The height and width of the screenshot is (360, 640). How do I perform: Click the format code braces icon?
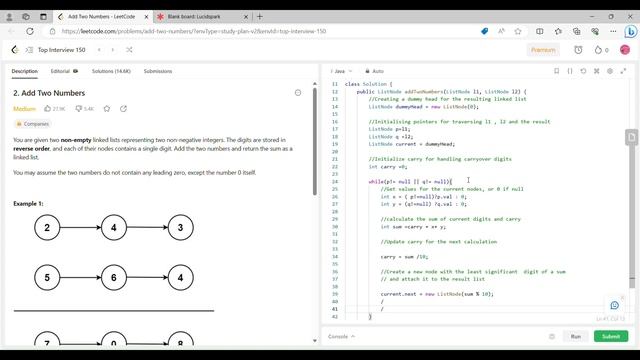(x=570, y=71)
